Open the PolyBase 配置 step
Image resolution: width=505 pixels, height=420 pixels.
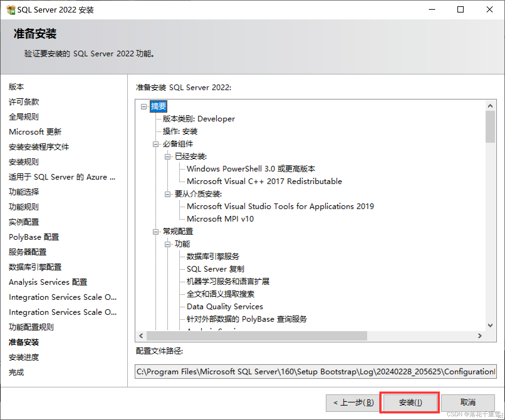pos(34,237)
